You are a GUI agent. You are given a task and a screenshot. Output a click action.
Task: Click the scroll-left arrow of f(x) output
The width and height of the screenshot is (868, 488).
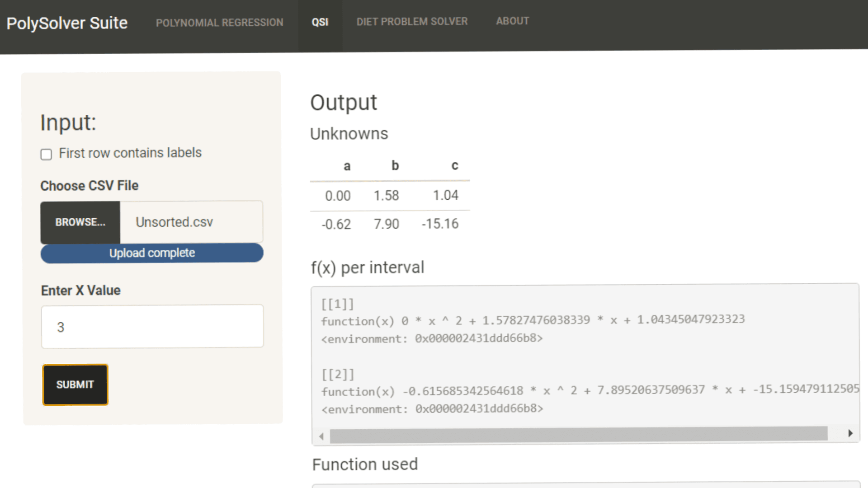pos(321,436)
